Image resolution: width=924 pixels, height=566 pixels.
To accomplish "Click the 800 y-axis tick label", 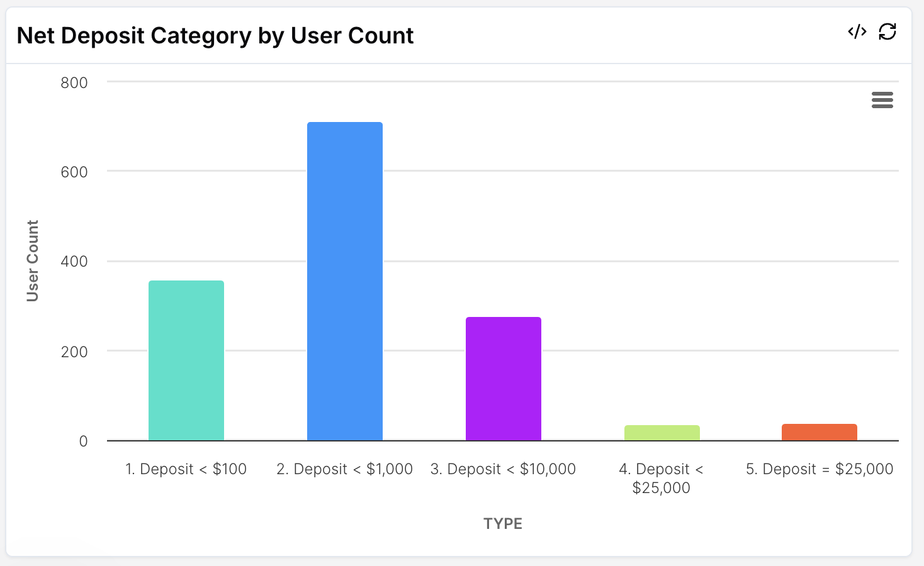I will (74, 82).
